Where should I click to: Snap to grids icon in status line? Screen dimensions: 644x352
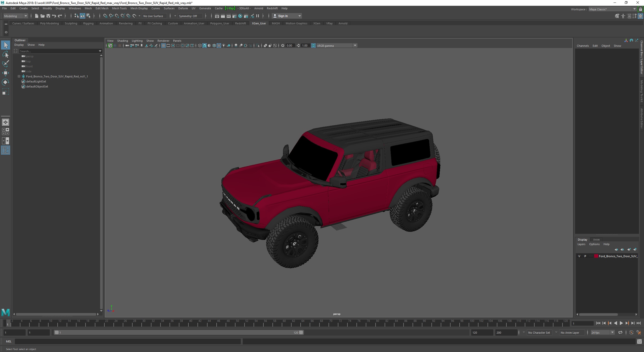click(x=105, y=16)
